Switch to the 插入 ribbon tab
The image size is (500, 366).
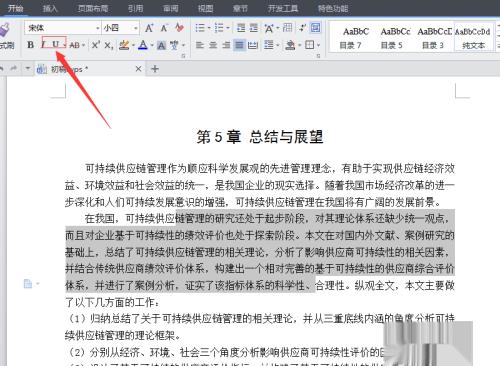coord(50,8)
